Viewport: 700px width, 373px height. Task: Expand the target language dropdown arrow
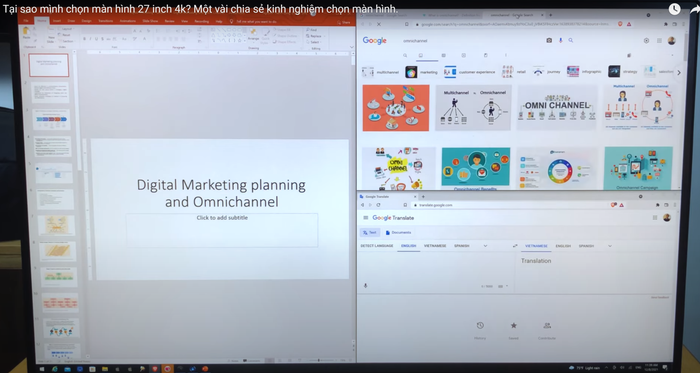(x=610, y=246)
